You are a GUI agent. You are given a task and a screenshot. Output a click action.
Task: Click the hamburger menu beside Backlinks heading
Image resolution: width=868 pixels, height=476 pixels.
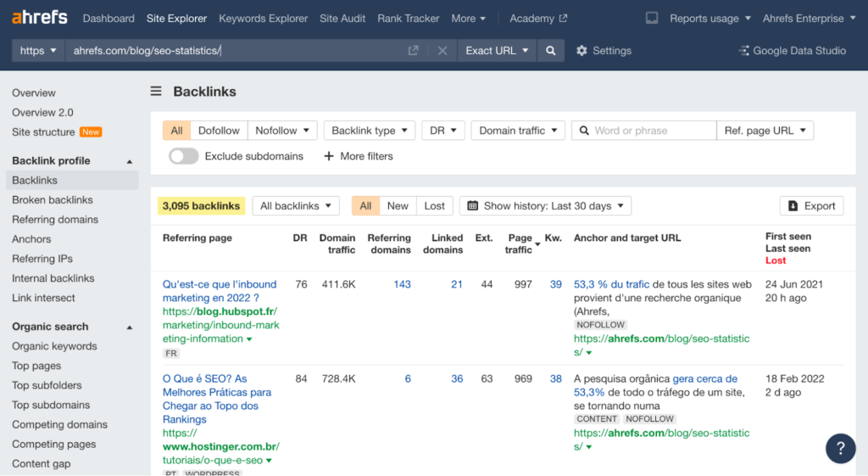(x=156, y=92)
